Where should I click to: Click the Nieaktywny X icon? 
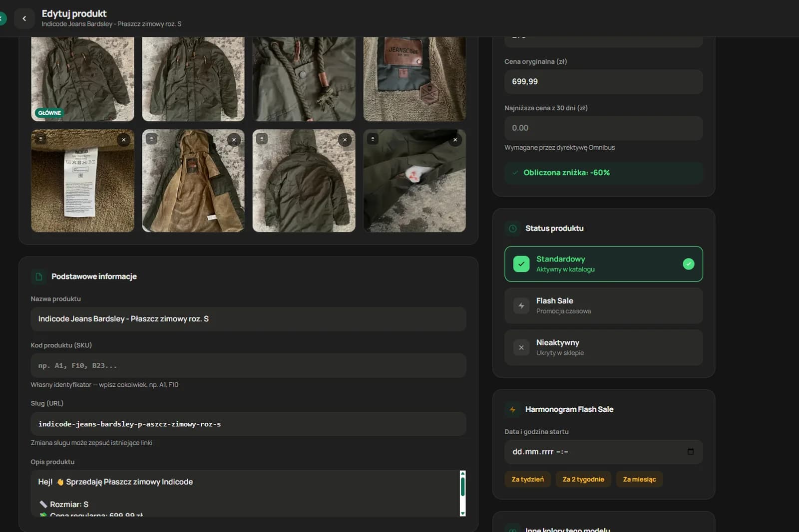coord(521,347)
